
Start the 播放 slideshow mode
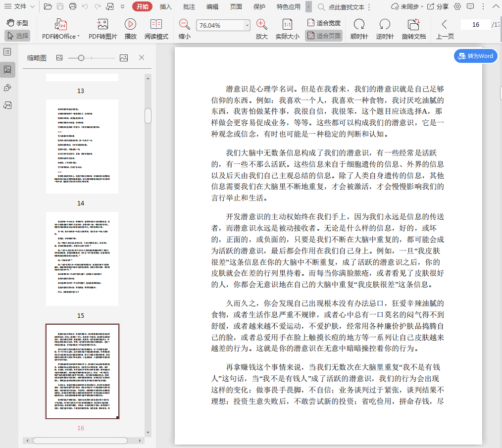pyautogui.click(x=131, y=24)
